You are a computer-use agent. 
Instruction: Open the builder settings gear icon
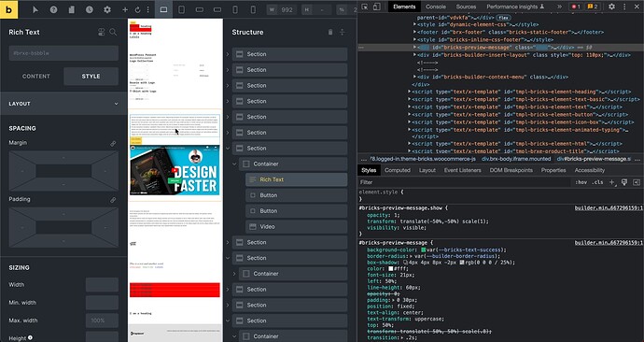point(107,9)
